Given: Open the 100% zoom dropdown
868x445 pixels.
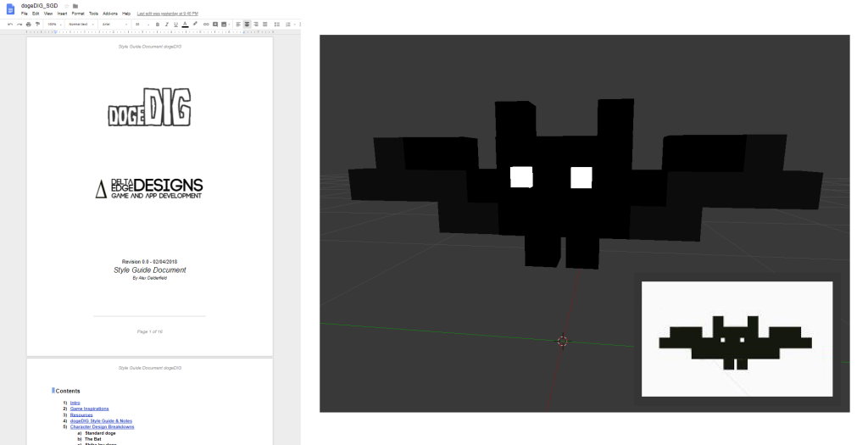Looking at the screenshot, I should coord(54,24).
